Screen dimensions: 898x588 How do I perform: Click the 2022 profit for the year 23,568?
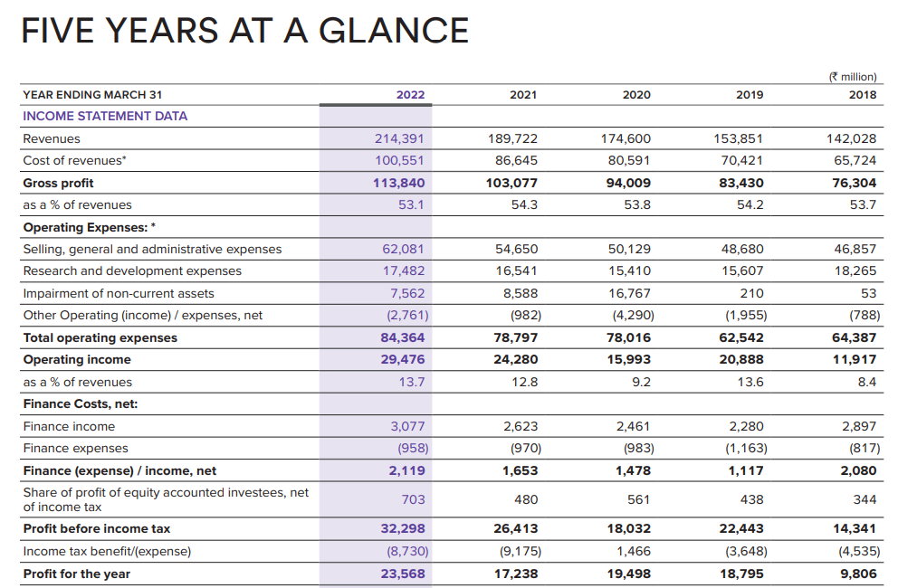[x=403, y=574]
